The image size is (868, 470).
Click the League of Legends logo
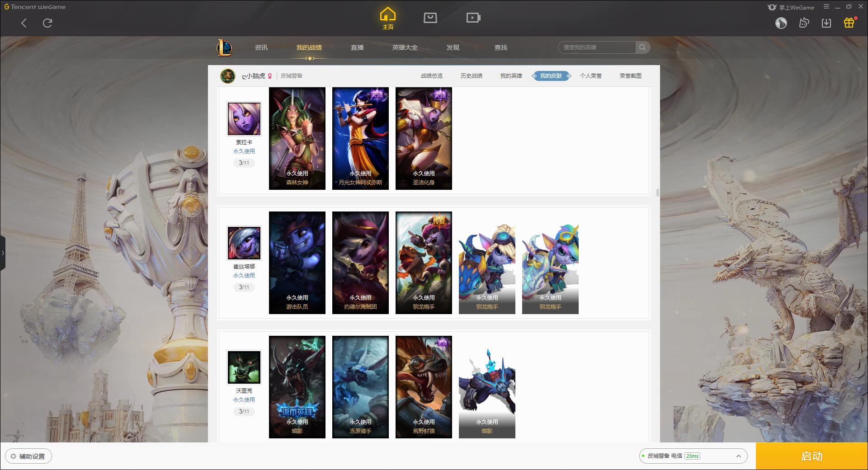pyautogui.click(x=224, y=47)
